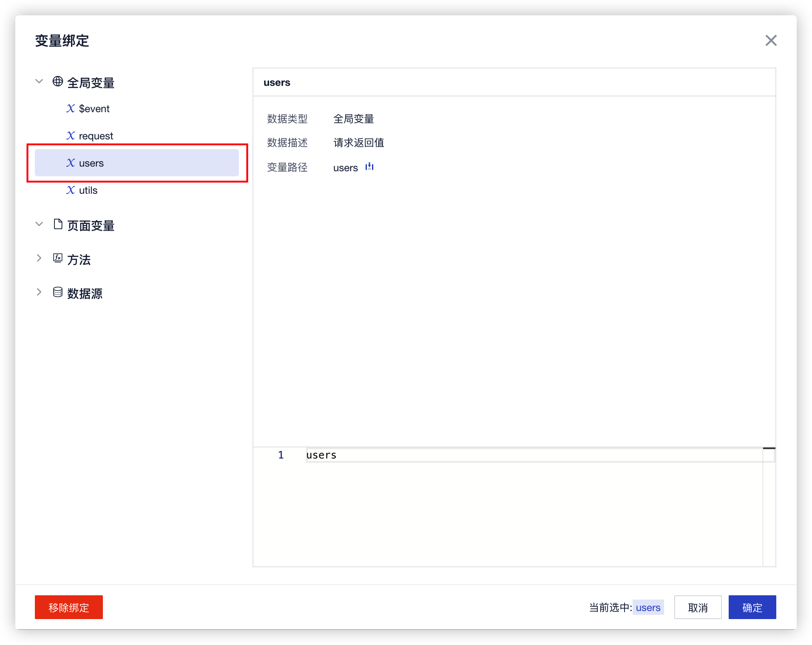Select the $event global variable

[x=94, y=108]
